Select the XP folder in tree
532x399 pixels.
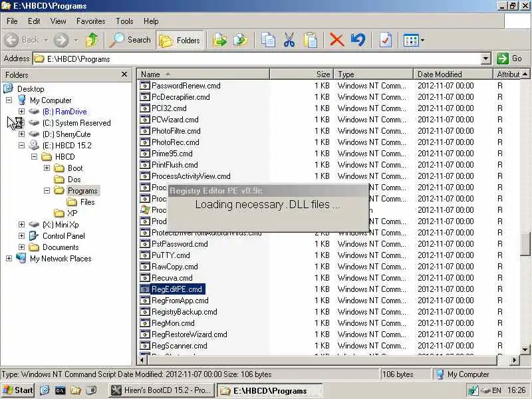(x=72, y=213)
